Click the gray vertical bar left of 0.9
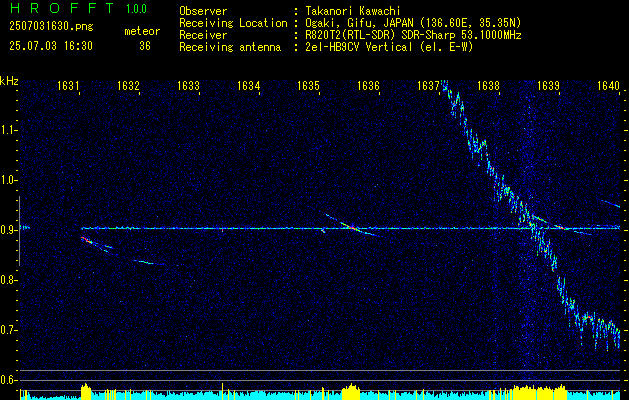 (x=19, y=231)
